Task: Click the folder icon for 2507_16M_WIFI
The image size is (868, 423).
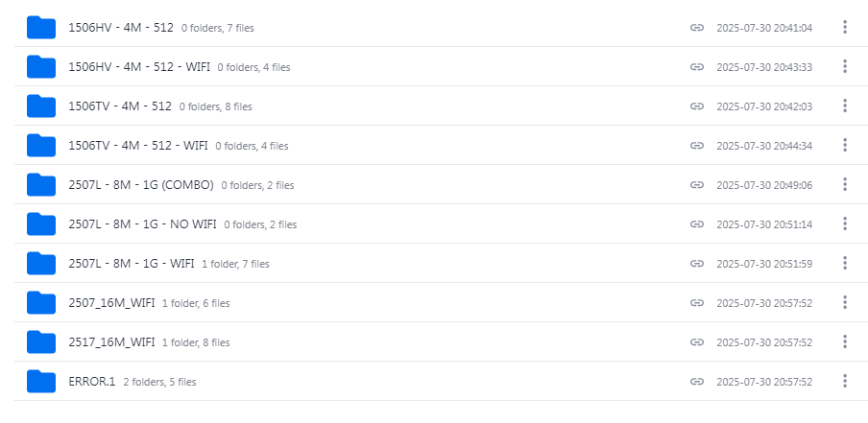Action: tap(41, 302)
